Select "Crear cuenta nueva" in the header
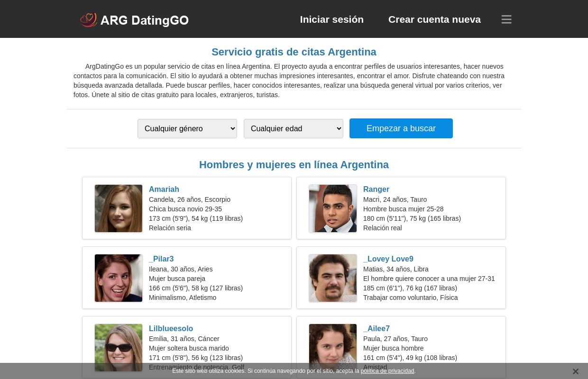The image size is (588, 379). (x=434, y=19)
